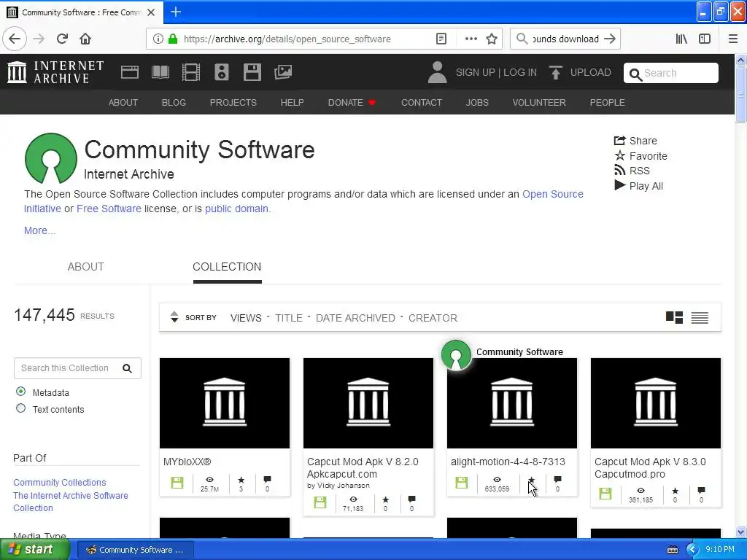747x560 pixels.
Task: Open a new browser tab
Action: [x=176, y=12]
